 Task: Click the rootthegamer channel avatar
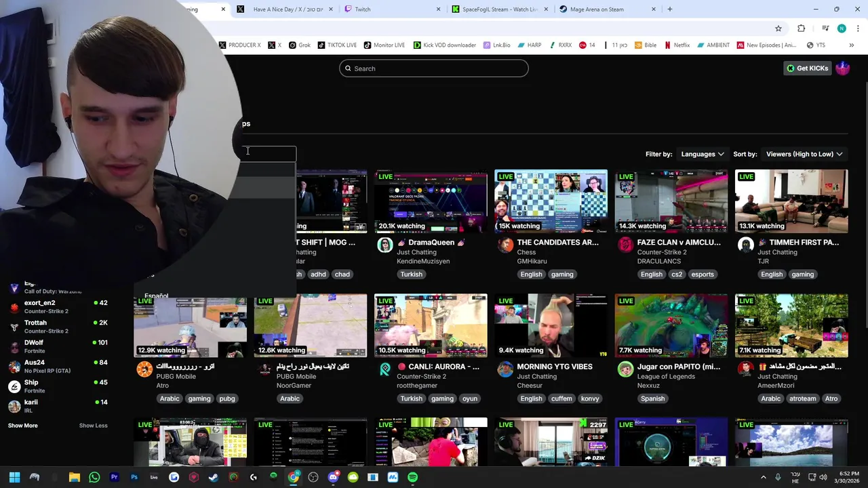click(x=385, y=369)
